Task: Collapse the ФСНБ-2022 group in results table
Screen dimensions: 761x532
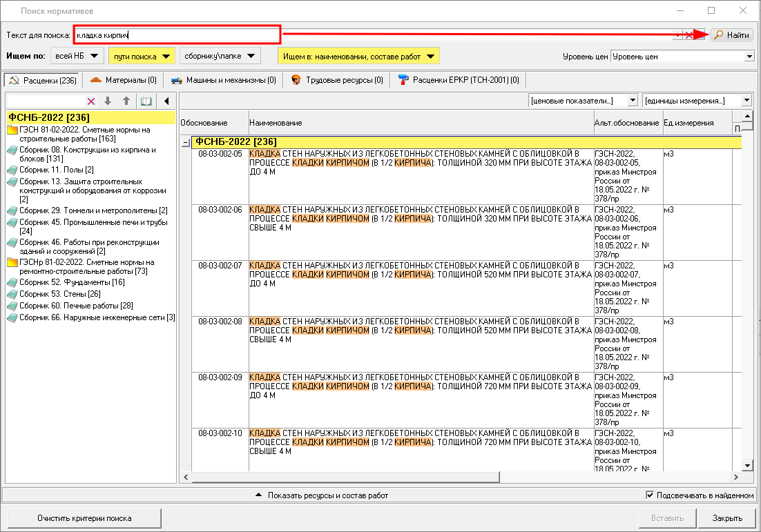Action: tap(185, 142)
